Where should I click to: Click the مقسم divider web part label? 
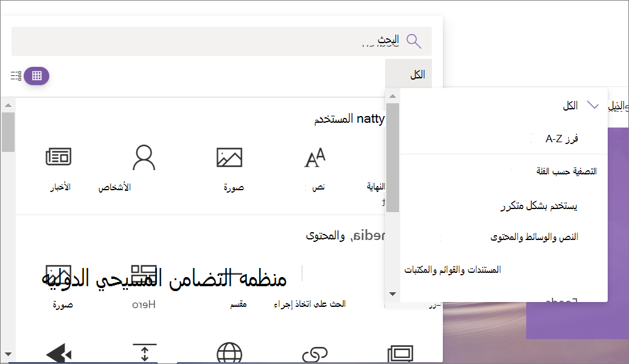point(238,304)
